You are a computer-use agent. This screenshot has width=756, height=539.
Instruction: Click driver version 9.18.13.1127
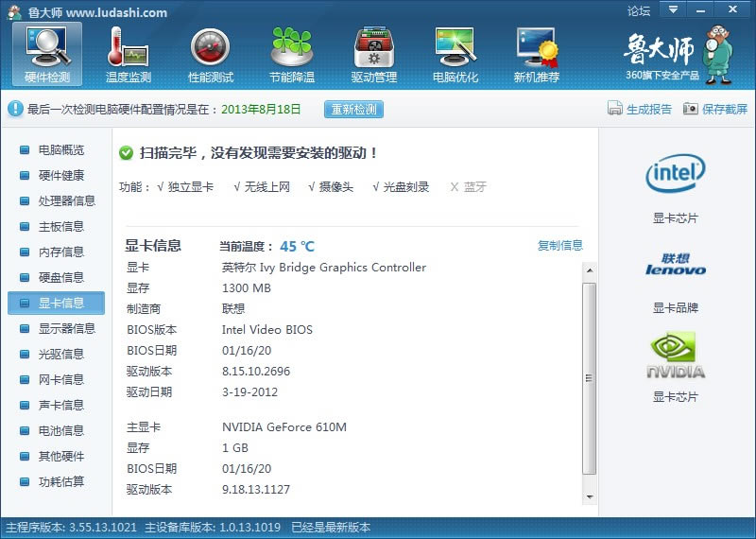(256, 489)
